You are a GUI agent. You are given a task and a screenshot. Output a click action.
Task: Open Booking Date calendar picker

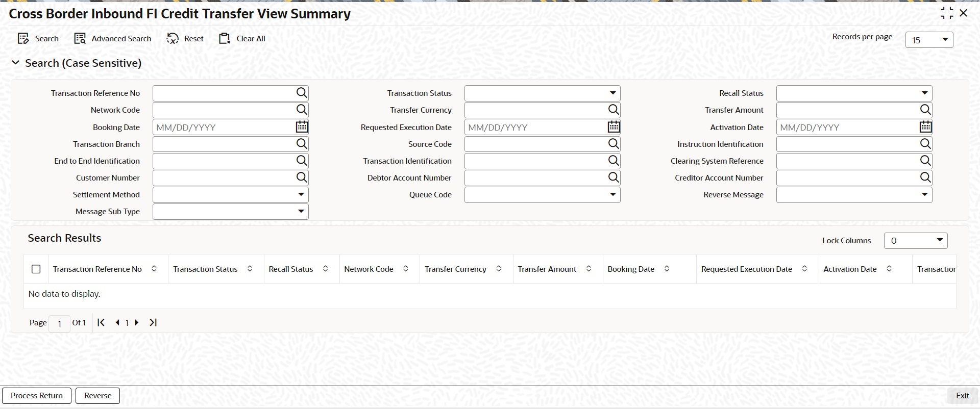tap(302, 126)
